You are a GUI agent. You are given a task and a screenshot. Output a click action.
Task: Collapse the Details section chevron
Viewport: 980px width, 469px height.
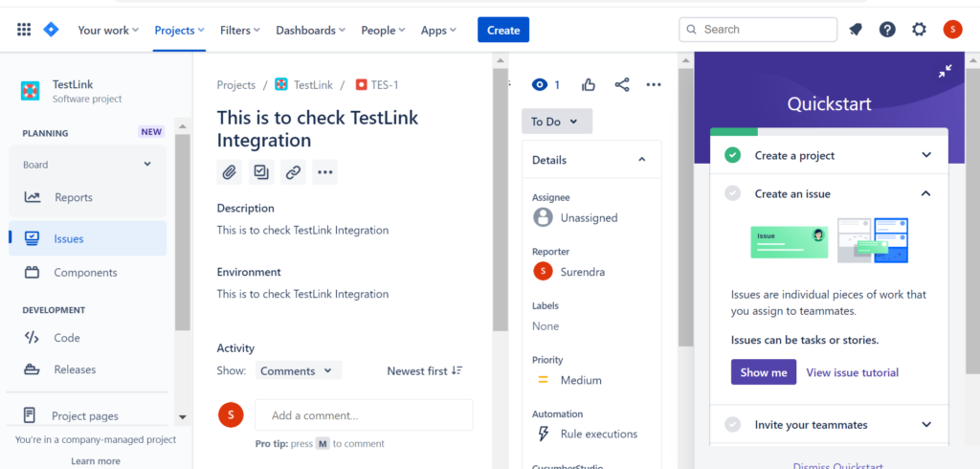click(x=642, y=160)
